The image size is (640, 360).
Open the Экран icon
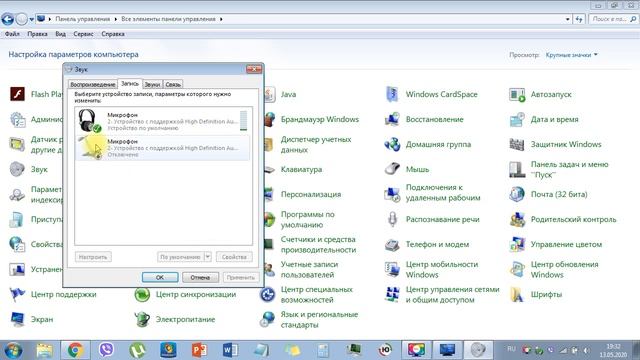(x=17, y=319)
